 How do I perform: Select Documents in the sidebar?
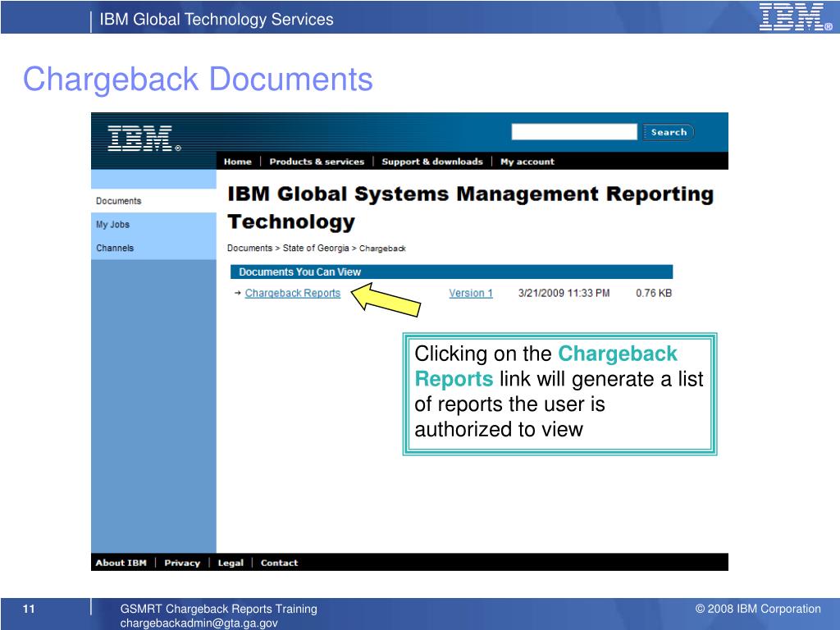pyautogui.click(x=118, y=201)
